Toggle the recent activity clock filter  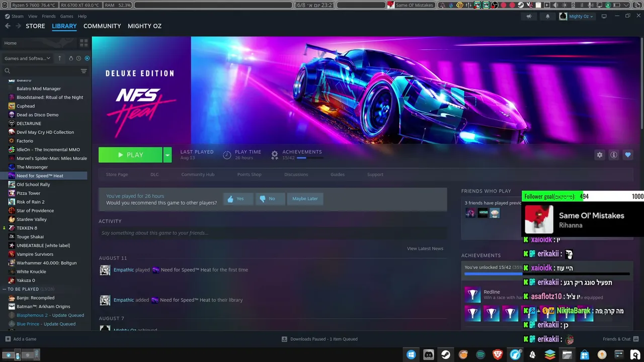(x=78, y=58)
